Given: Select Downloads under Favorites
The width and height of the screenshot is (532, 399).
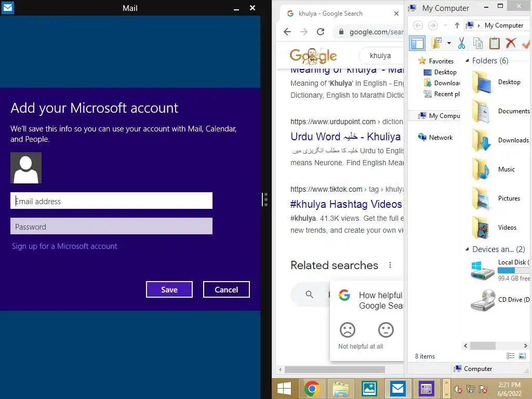Looking at the screenshot, I should click(442, 83).
